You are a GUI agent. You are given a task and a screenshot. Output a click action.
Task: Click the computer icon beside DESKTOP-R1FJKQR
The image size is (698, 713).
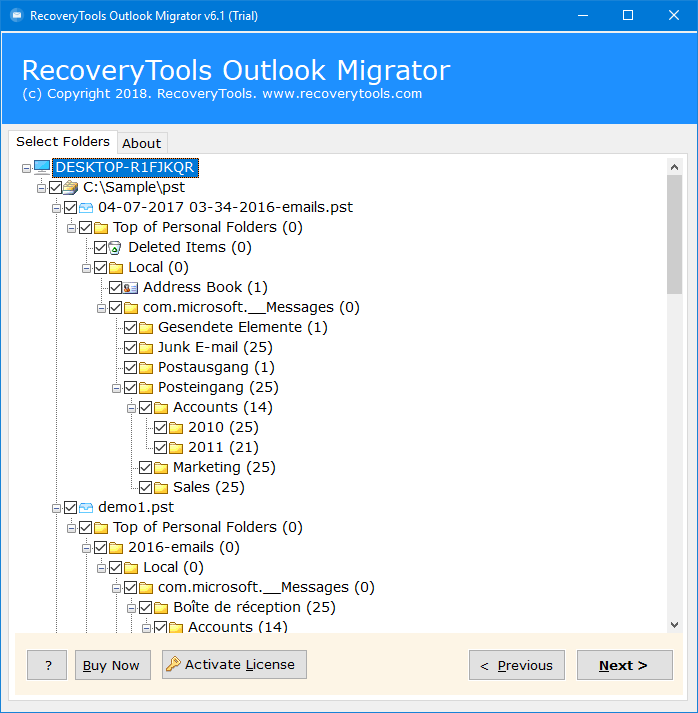coord(42,167)
